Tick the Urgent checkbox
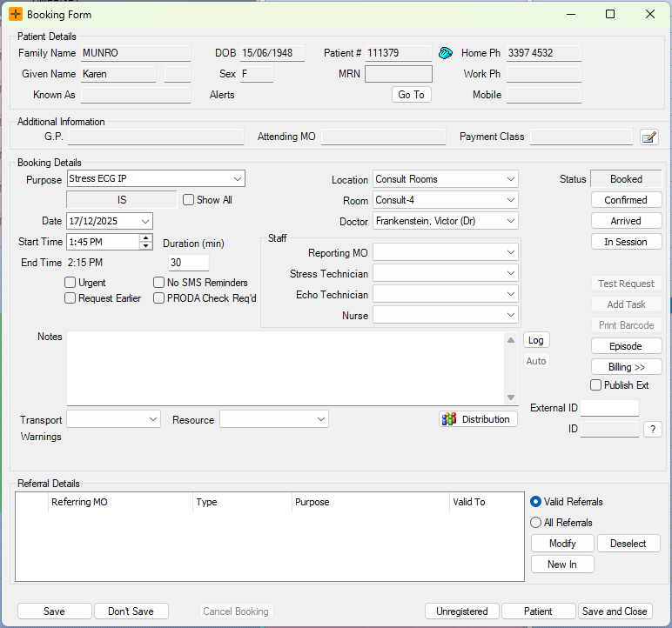This screenshot has height=628, width=672. pos(71,283)
